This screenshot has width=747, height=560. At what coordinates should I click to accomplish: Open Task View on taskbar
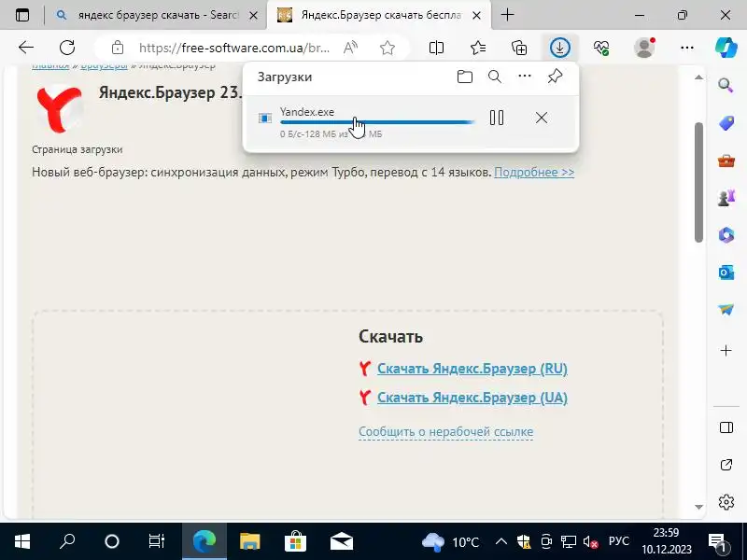pyautogui.click(x=157, y=541)
